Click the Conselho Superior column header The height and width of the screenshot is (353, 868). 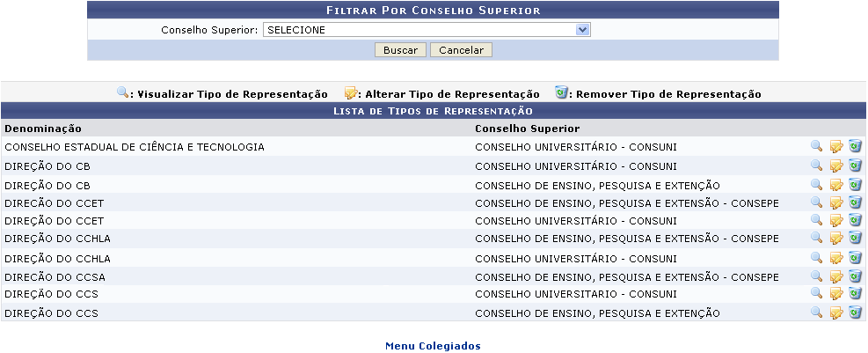(527, 129)
